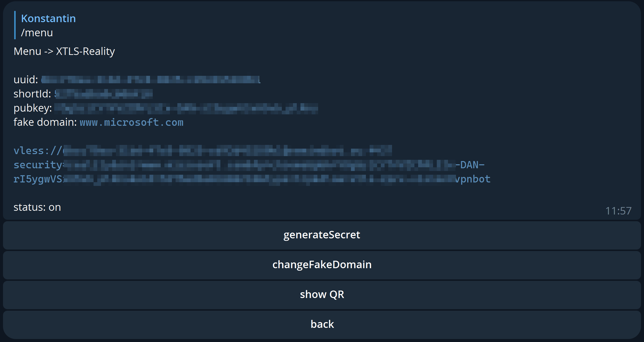Click the quoted /menu reply message
644x342 pixels.
(x=37, y=32)
